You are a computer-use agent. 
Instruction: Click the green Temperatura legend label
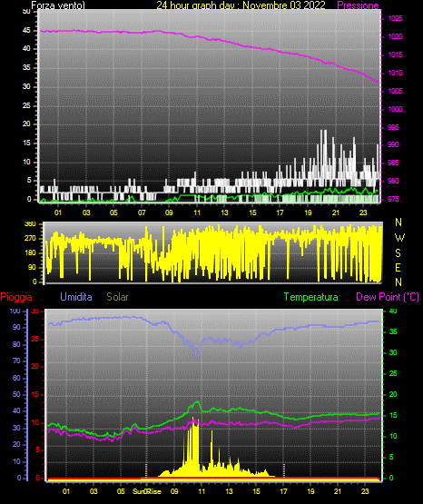[310, 297]
